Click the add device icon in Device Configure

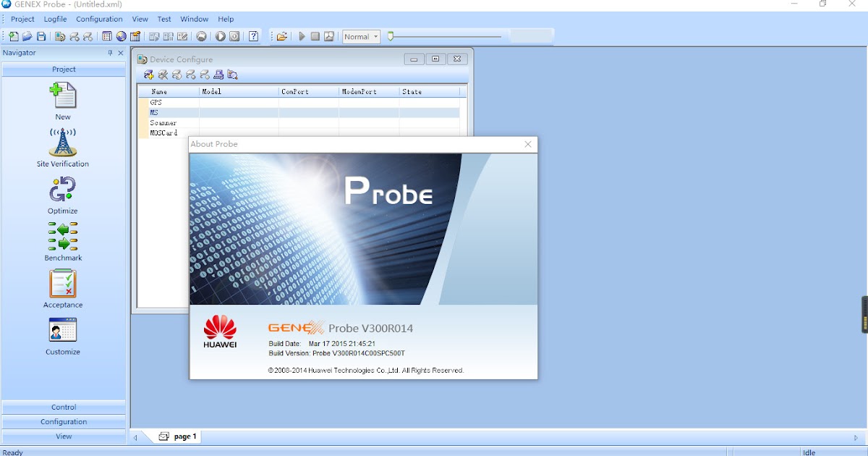[148, 75]
